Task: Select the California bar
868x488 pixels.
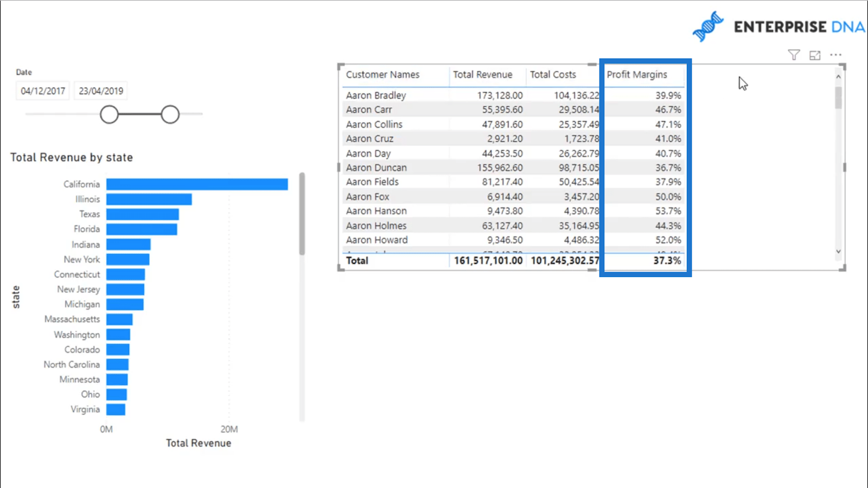Action: pyautogui.click(x=197, y=184)
